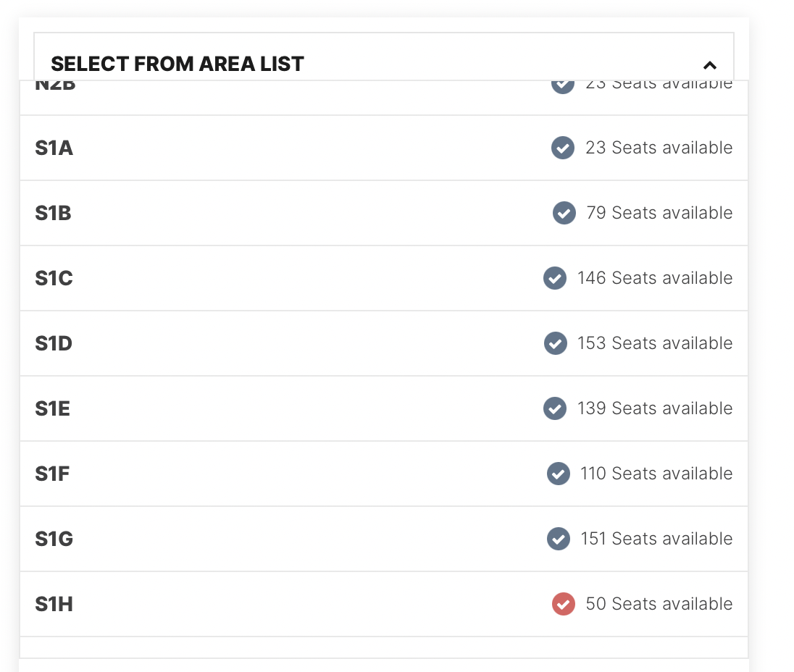The height and width of the screenshot is (672, 794).
Task: Collapse the area list with the chevron
Action: tap(710, 65)
